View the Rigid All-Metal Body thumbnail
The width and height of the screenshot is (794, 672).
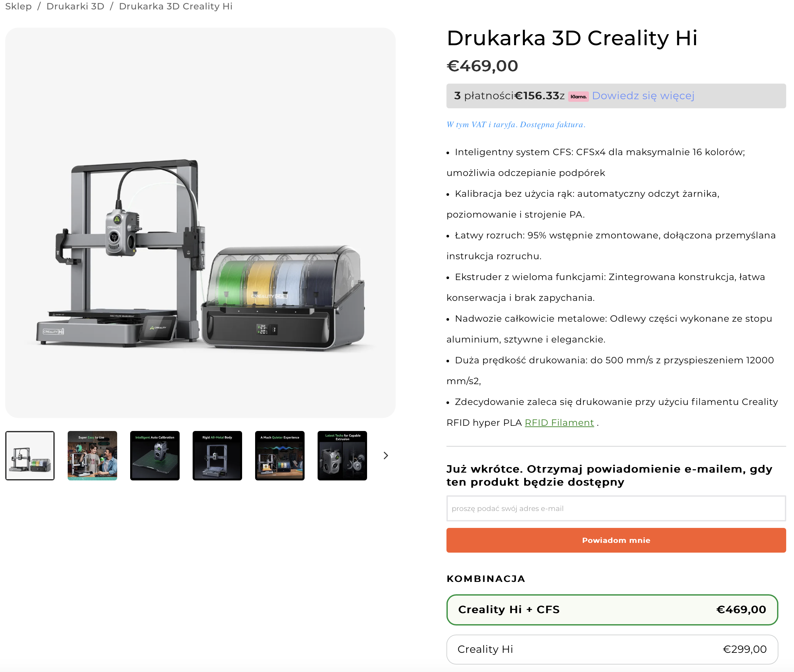pyautogui.click(x=217, y=456)
